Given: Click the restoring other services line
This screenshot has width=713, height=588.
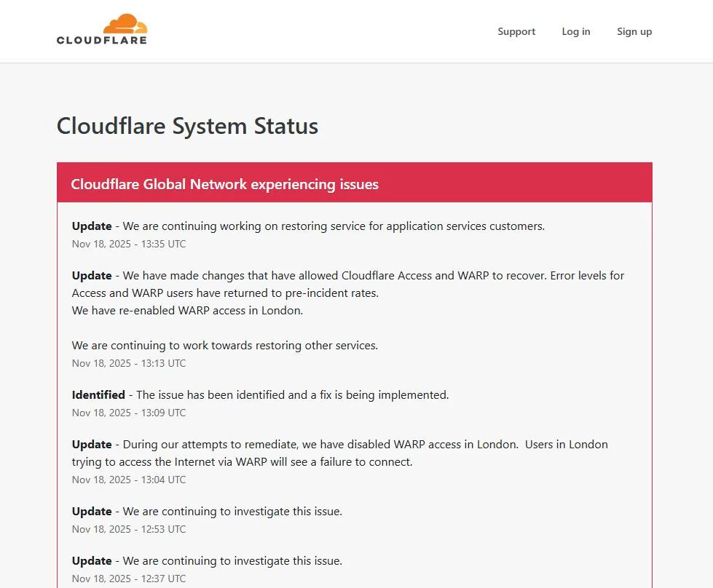Looking at the screenshot, I should (224, 346).
